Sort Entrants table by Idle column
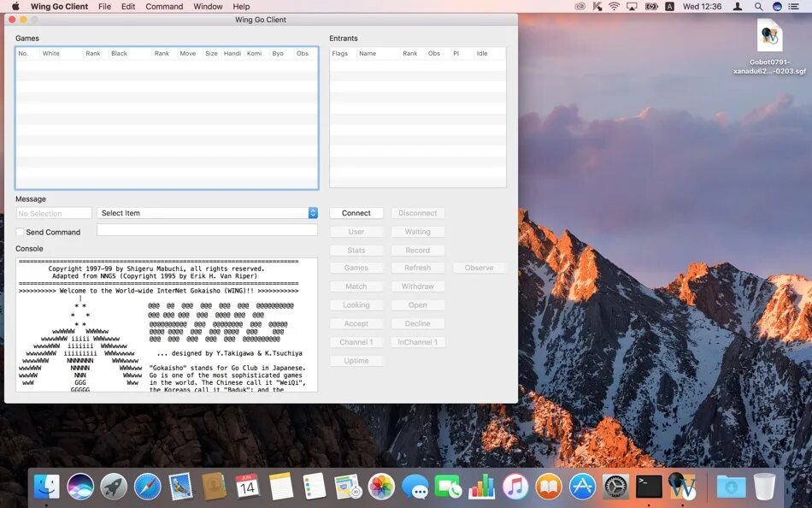 tap(490, 53)
